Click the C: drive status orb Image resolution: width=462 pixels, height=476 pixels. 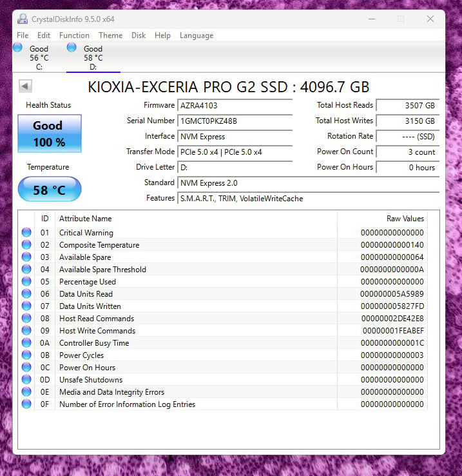(x=18, y=48)
